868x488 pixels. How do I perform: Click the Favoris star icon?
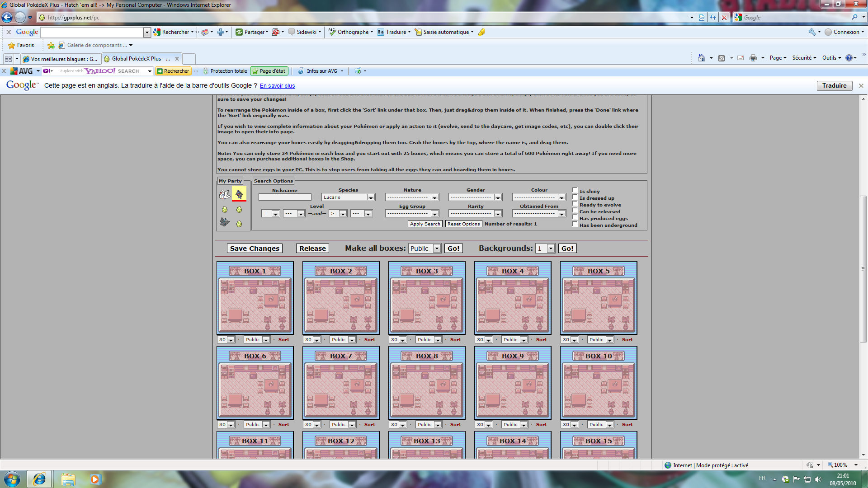coord(12,45)
